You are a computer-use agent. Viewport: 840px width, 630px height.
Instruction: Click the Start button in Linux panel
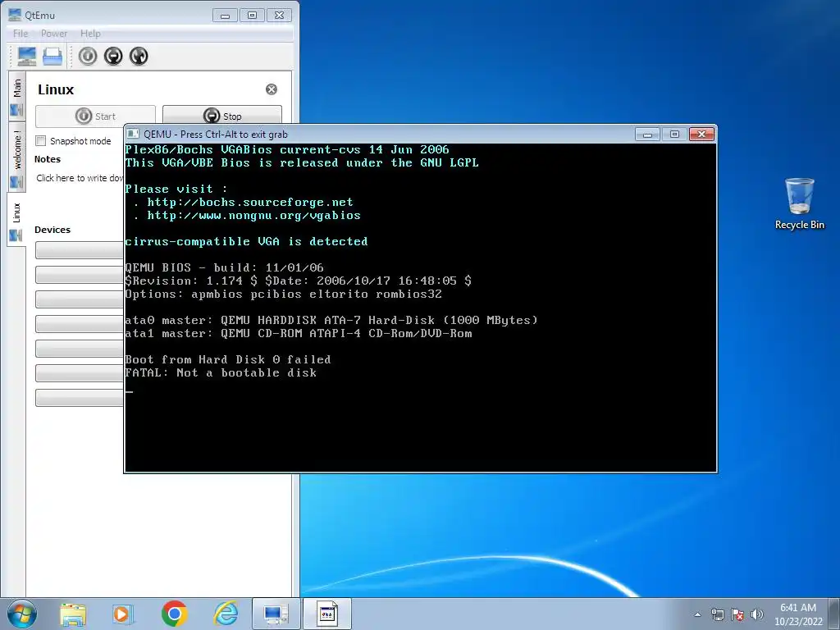click(x=95, y=116)
